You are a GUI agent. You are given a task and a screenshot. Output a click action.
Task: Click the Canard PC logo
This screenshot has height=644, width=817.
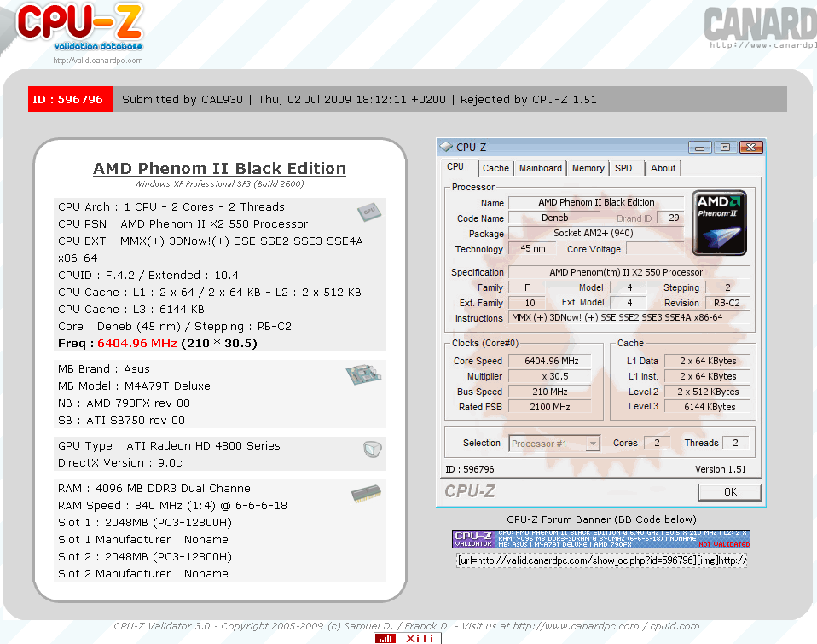760,27
